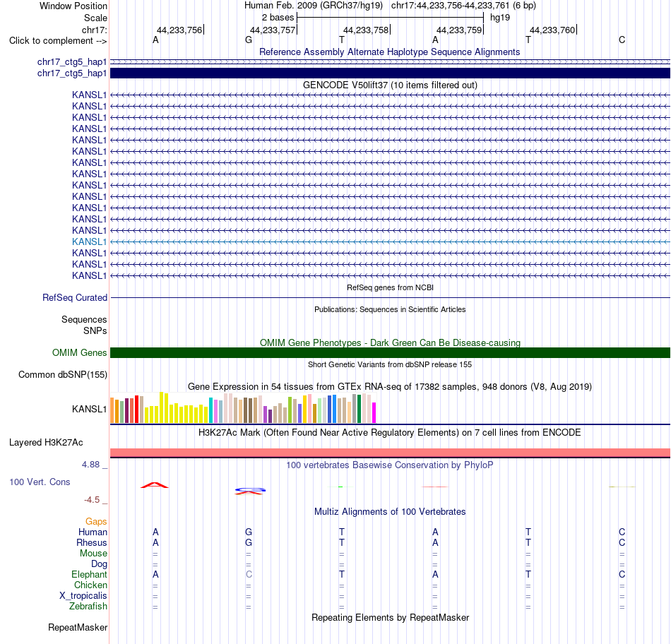Click the 'Sequences' track label
Viewport: 671px width, 644px height.
pos(84,320)
